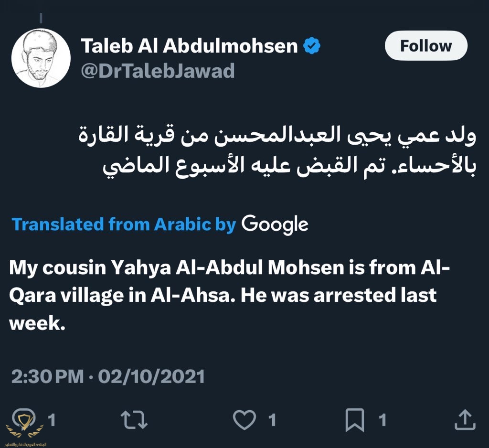Open the 2:30 PM timestamp
Viewport: 489px width, 448px height.
[47, 376]
